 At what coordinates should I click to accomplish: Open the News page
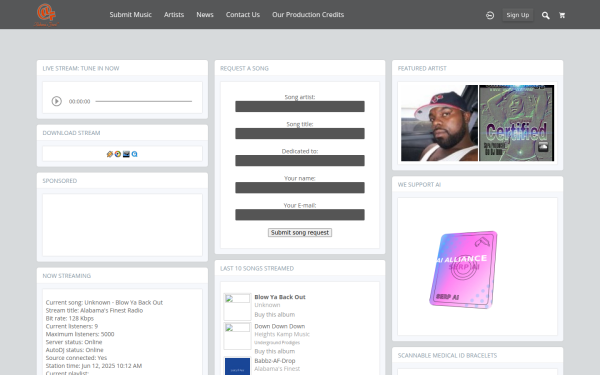[205, 15]
